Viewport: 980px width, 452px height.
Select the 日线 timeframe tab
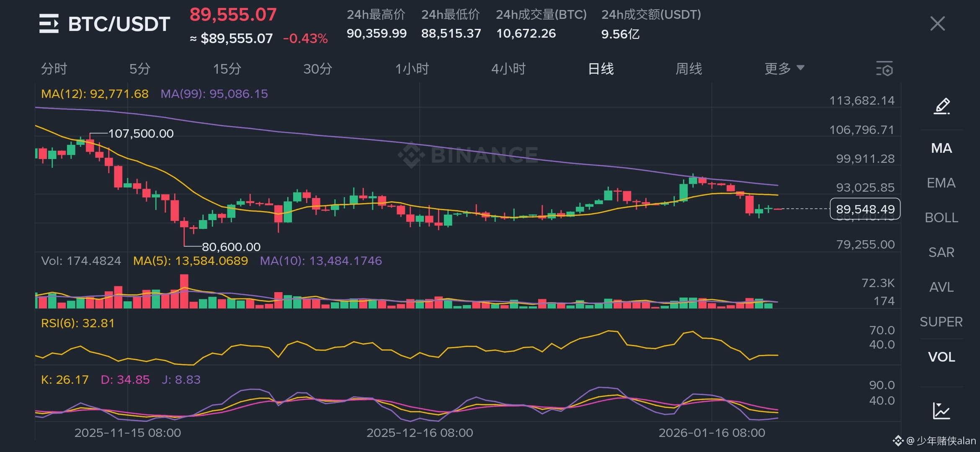pyautogui.click(x=601, y=69)
